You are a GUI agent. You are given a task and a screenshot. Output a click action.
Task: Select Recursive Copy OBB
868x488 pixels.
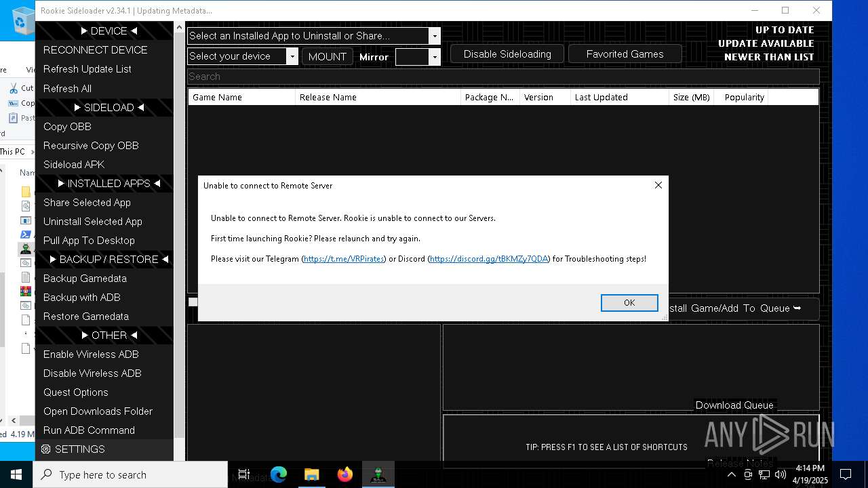(x=91, y=145)
